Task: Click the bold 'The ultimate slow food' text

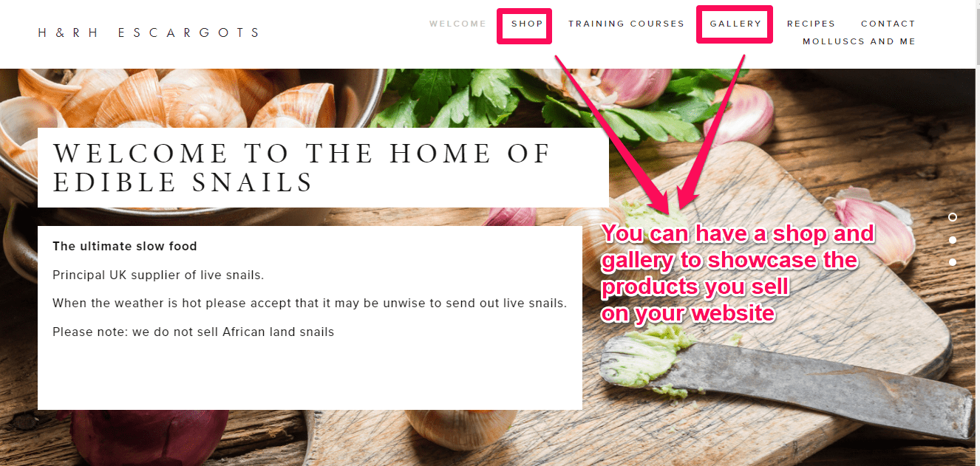Action: click(125, 246)
